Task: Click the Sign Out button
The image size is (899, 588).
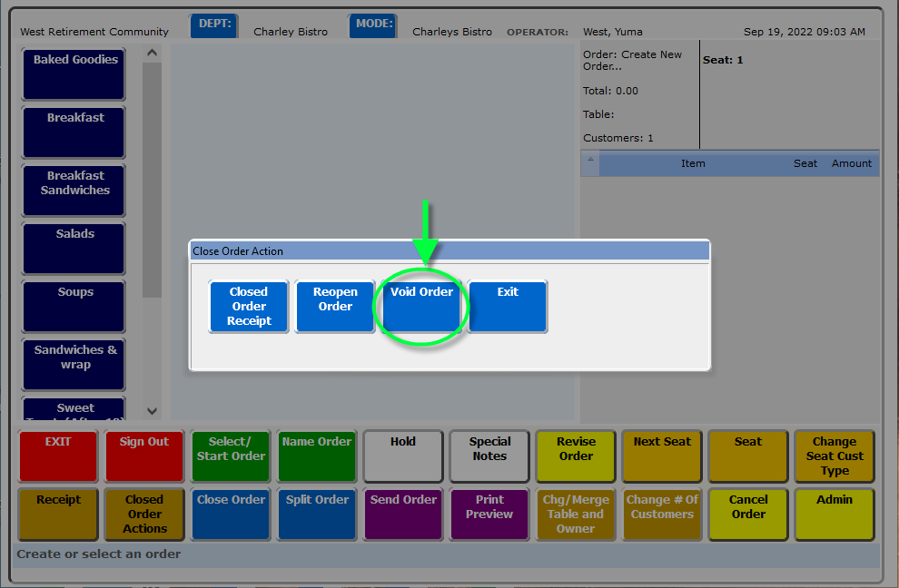Action: click(144, 456)
